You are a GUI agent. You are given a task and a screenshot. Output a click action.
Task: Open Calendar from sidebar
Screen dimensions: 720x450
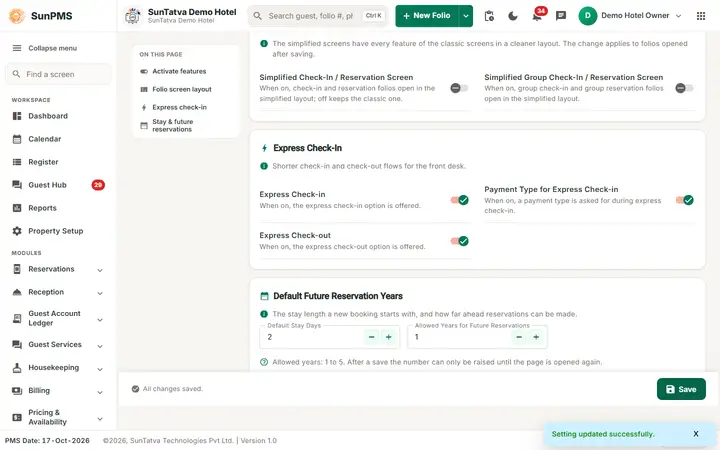tap(58, 139)
